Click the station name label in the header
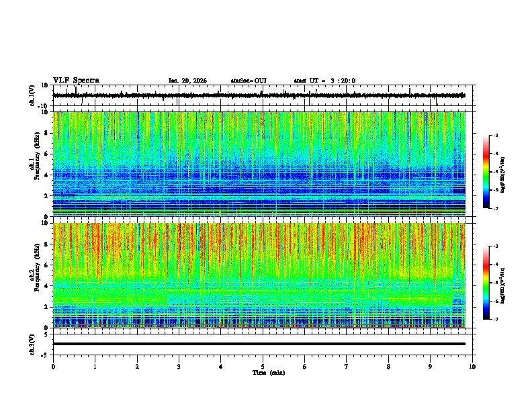Screen dimensions: 532x411 coord(249,81)
